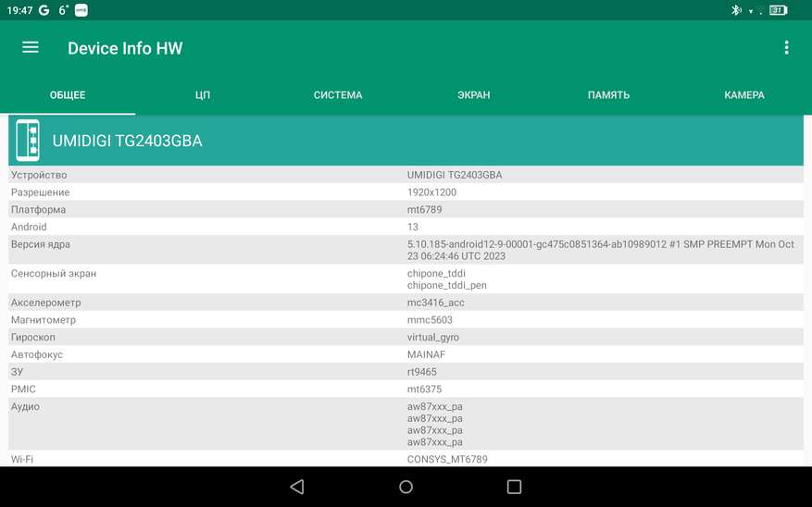812x507 pixels.
Task: Tap the mmc5603 value
Action: [x=430, y=320]
